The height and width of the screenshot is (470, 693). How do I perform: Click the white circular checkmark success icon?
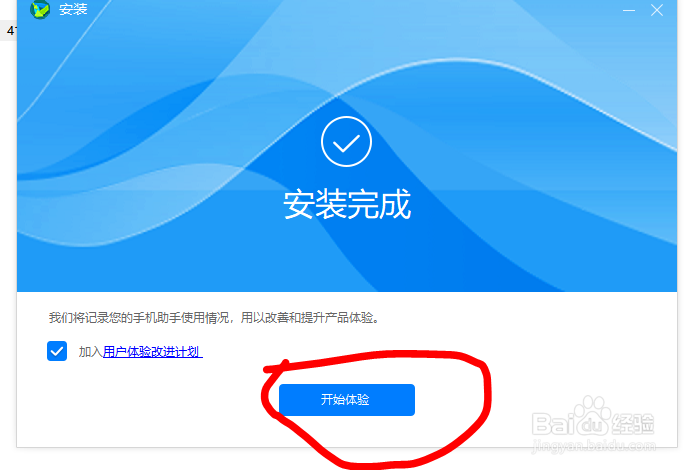(346, 141)
